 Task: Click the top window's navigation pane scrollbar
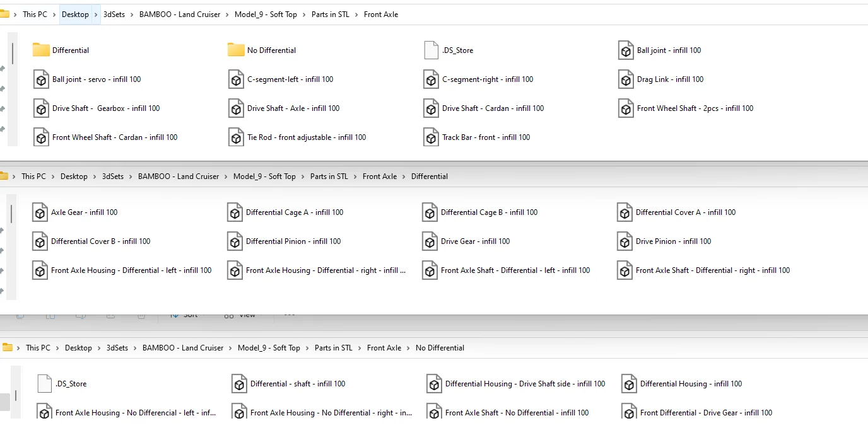coord(13,54)
